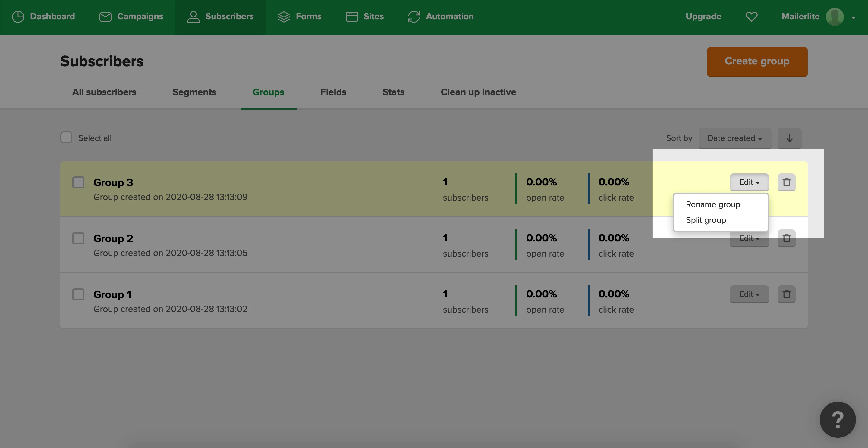Click the Automation refresh arrows icon

414,17
